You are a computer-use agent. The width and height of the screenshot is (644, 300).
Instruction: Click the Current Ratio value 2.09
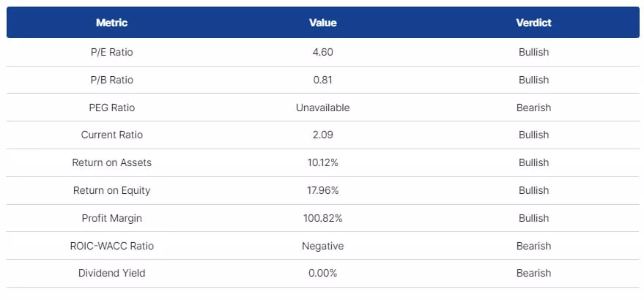pyautogui.click(x=322, y=135)
